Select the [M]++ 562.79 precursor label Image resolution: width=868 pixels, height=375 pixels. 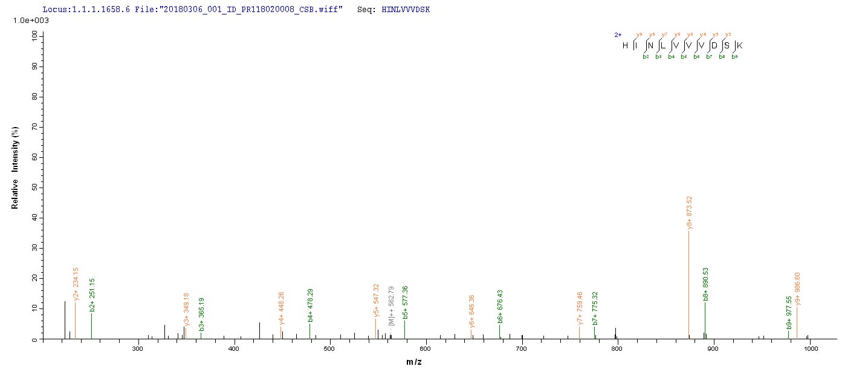click(x=392, y=312)
